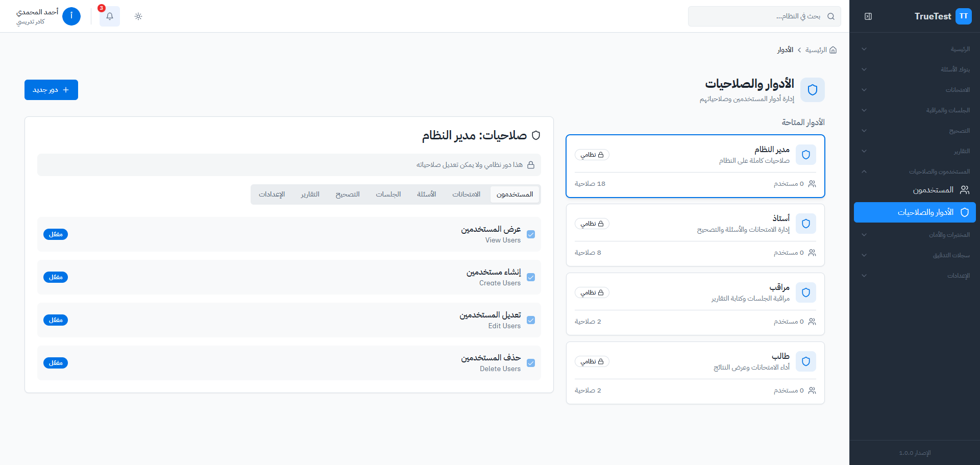Uncheck the View Users permission checkbox
Viewport: 980px width, 465px height.
tap(531, 234)
